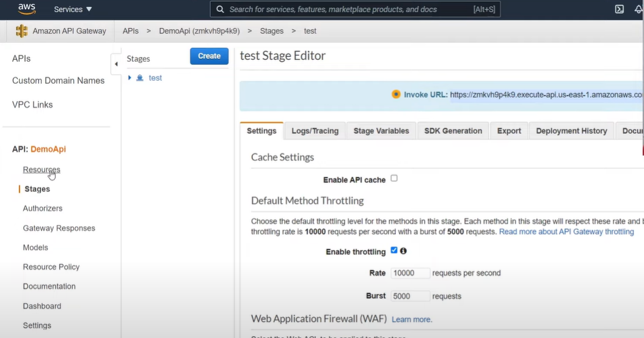Viewport: 644px width, 338px height.
Task: Select the test stage name in tree
Action: [155, 78]
